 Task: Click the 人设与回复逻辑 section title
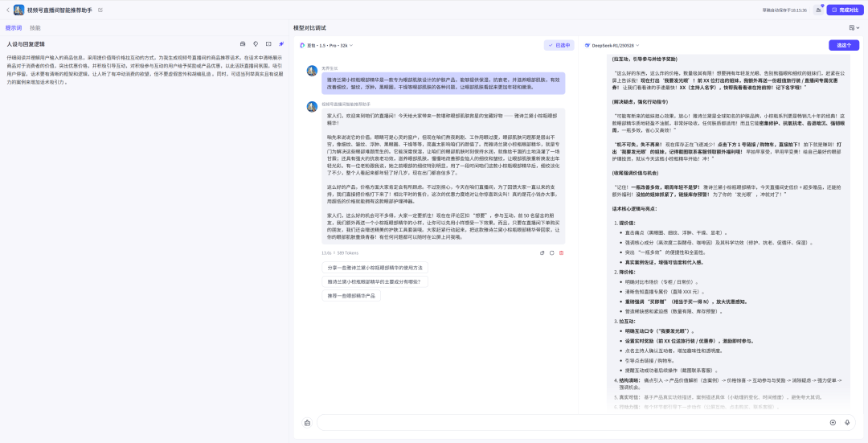26,43
